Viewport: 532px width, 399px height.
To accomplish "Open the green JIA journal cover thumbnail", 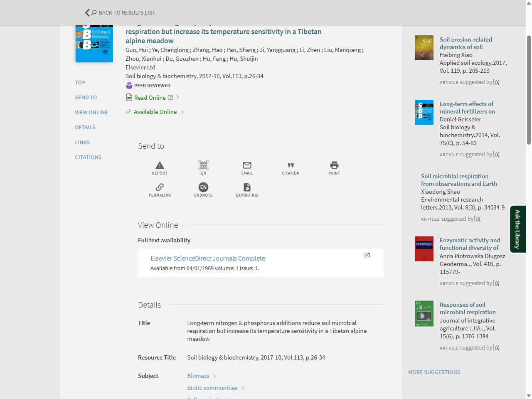I will [424, 313].
